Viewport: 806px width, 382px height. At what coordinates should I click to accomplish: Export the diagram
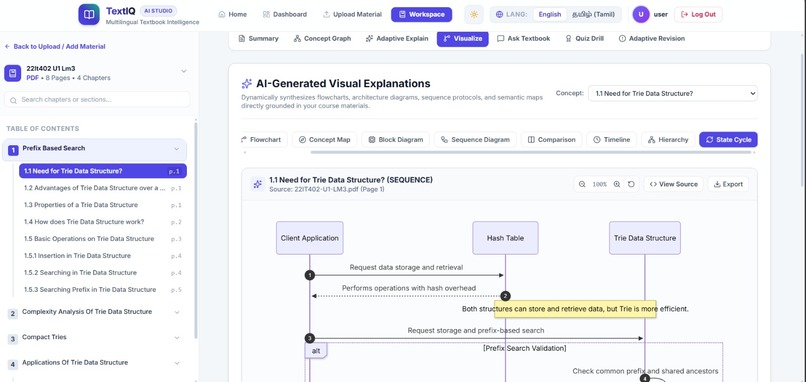click(728, 184)
